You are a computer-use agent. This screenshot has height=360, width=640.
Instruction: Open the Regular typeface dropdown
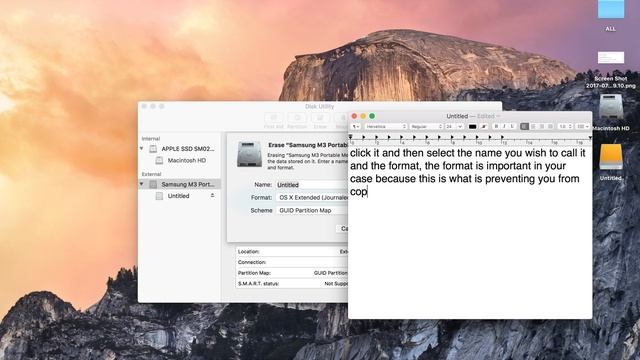tap(426, 127)
